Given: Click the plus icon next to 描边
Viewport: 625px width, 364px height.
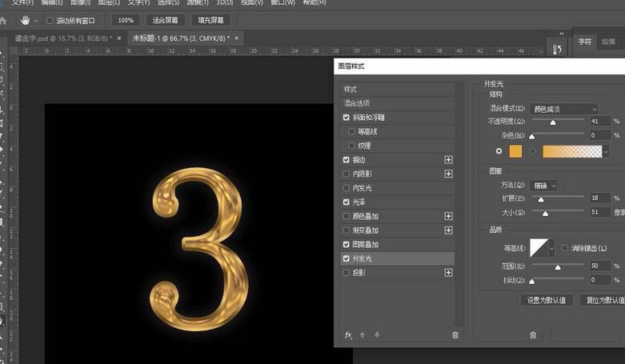Looking at the screenshot, I should click(x=448, y=160).
